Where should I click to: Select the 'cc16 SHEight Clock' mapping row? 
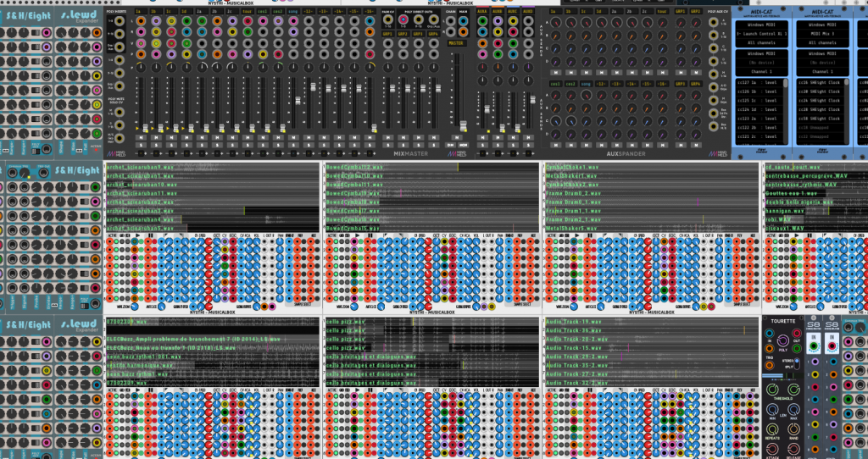coord(820,82)
